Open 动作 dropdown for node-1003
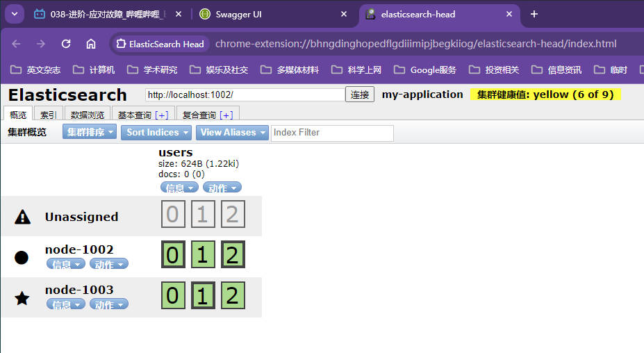 (108, 304)
